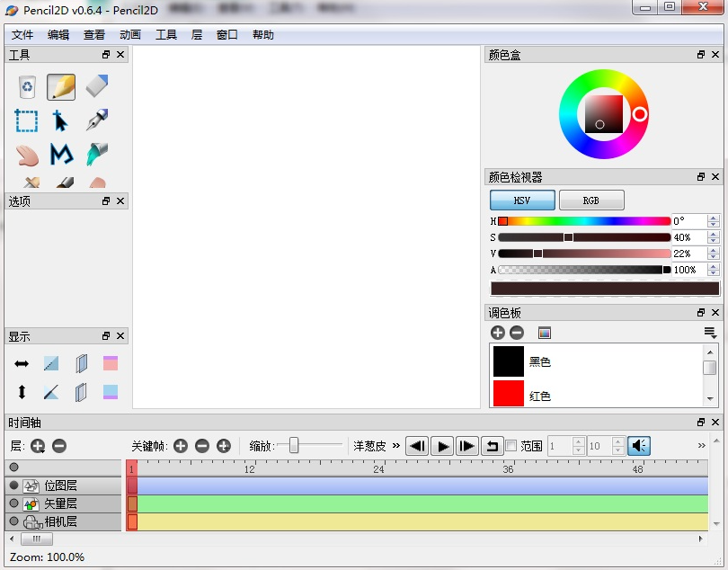Activate the Hand tool

26,156
